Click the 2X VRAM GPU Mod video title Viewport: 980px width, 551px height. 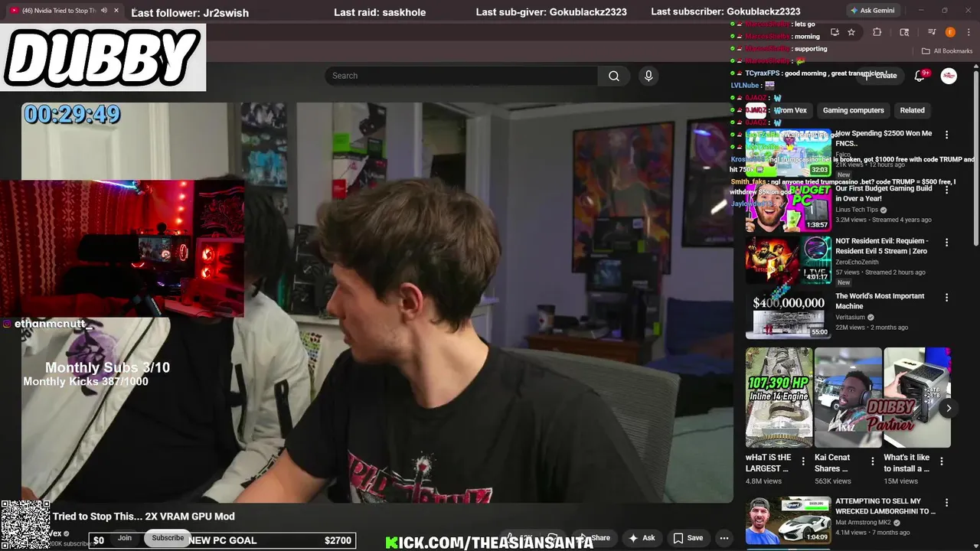click(144, 517)
